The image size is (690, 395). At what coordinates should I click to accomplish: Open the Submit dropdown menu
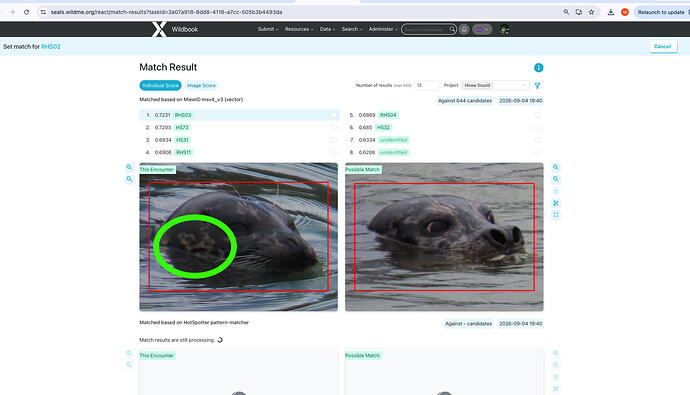point(268,29)
